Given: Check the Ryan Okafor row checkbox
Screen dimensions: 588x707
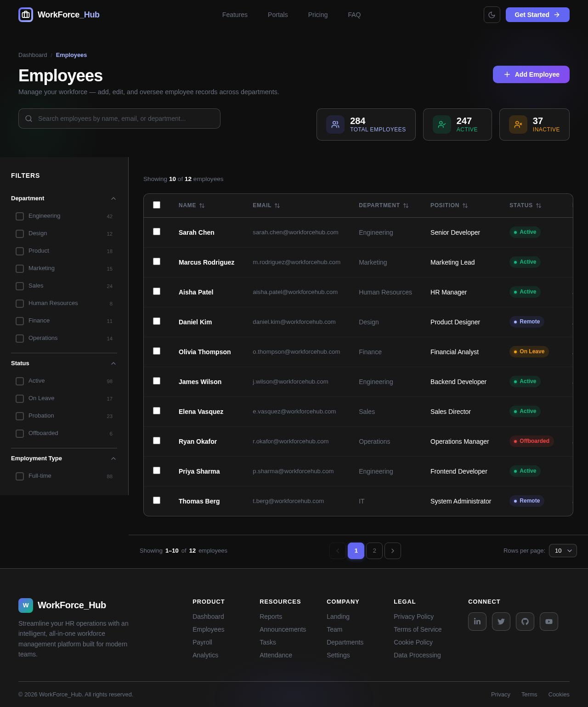Looking at the screenshot, I should tap(157, 441).
